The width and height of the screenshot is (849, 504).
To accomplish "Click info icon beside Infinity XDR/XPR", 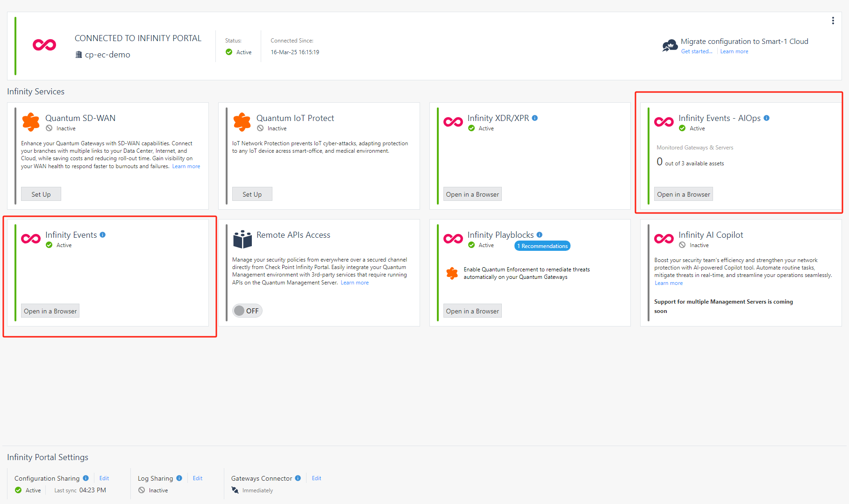I will point(535,118).
